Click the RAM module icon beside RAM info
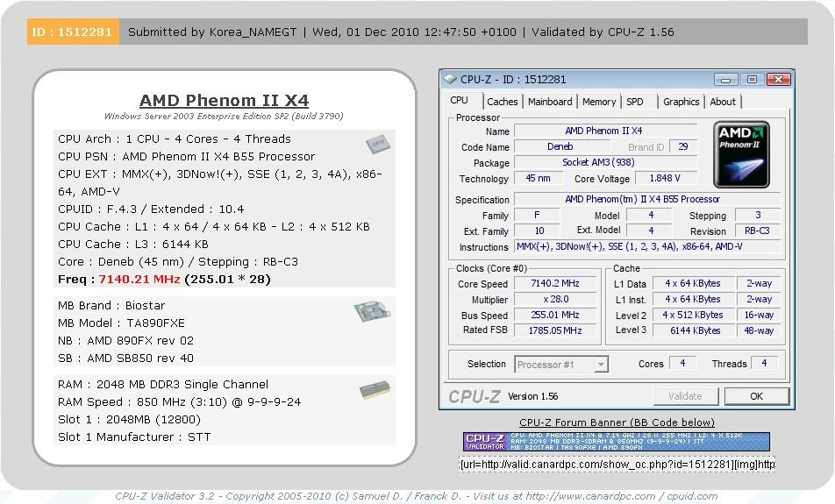The width and height of the screenshot is (835, 504). pos(375,389)
